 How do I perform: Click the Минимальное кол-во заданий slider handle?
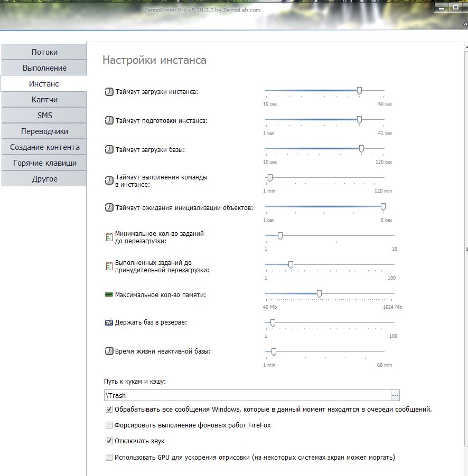tap(280, 235)
